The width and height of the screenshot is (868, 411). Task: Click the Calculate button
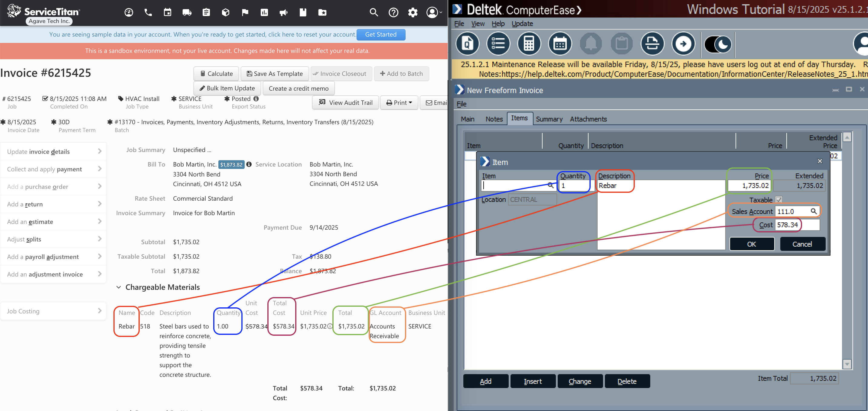tap(216, 74)
